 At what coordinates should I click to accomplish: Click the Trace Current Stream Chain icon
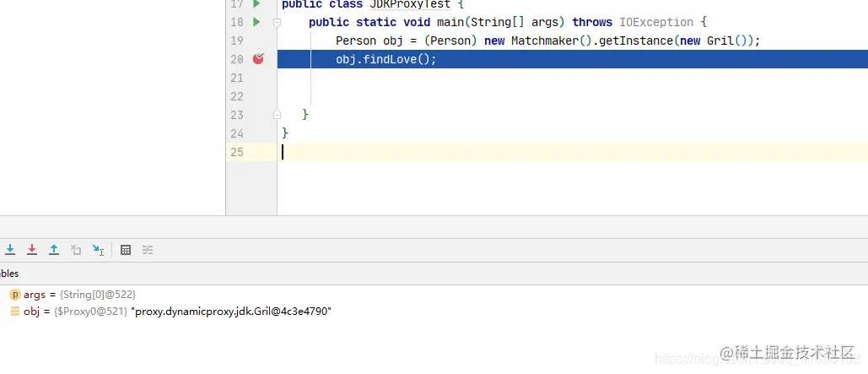pos(148,250)
